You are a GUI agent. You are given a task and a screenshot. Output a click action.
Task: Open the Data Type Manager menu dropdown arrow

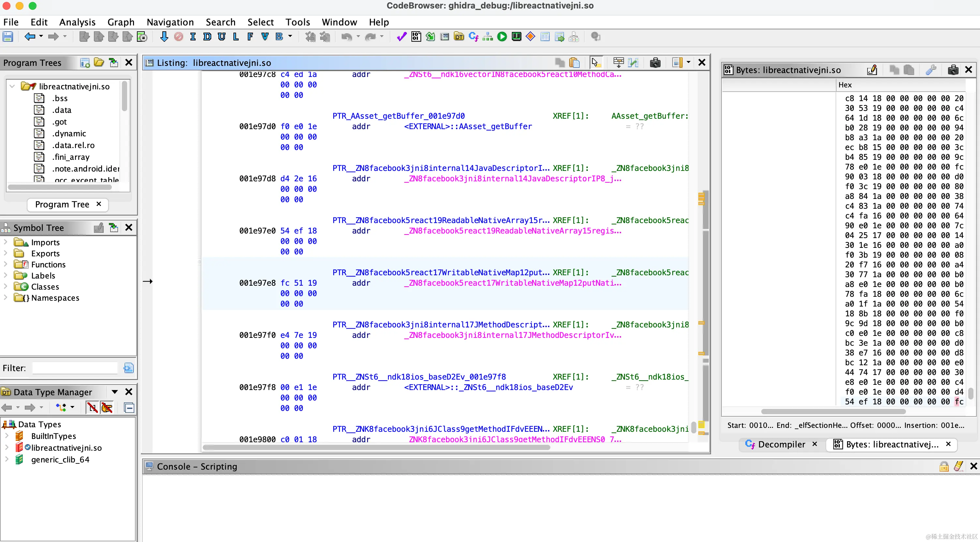114,392
